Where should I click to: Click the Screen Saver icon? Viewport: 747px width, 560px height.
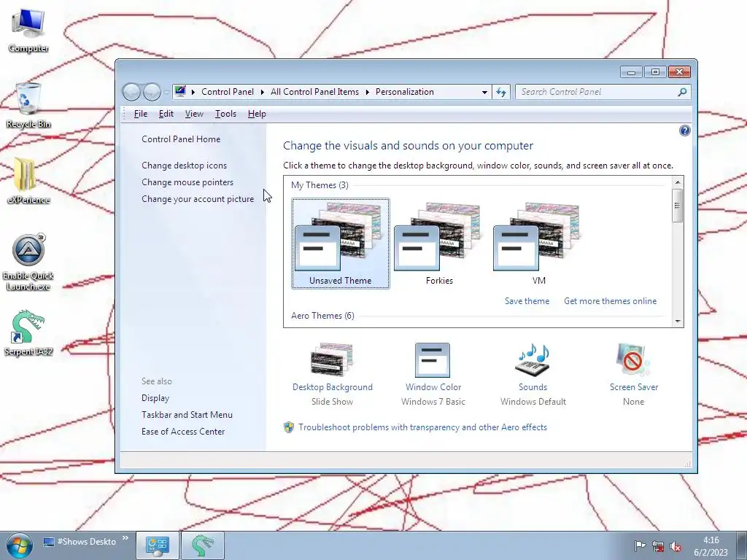[633, 360]
